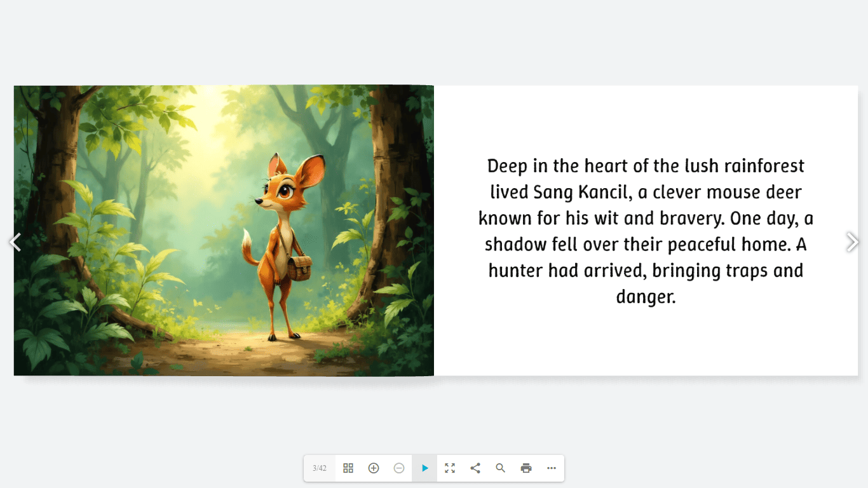This screenshot has height=488, width=868.
Task: Zoom in with the plus icon
Action: pyautogui.click(x=374, y=468)
